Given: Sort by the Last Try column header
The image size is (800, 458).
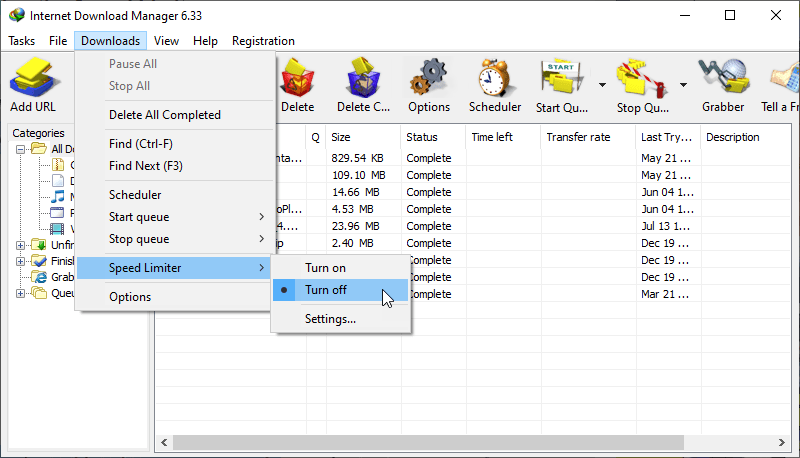Looking at the screenshot, I should pos(668,137).
